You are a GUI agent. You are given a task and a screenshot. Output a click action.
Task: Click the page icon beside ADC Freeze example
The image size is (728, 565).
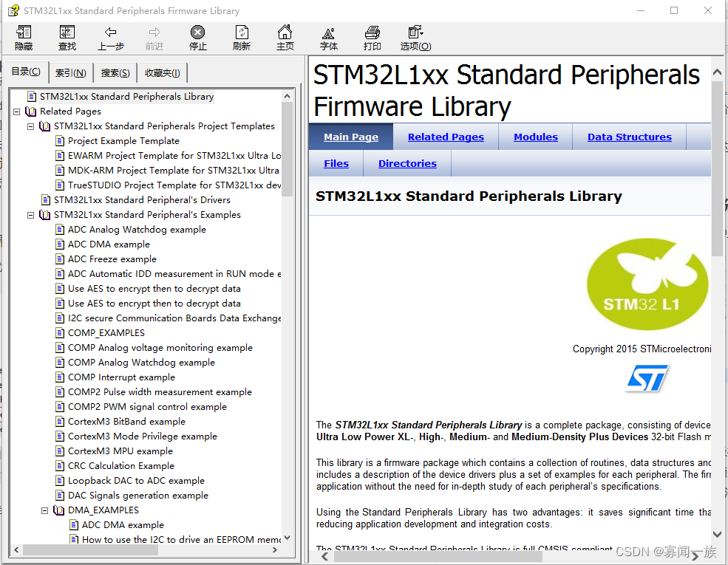pos(59,258)
